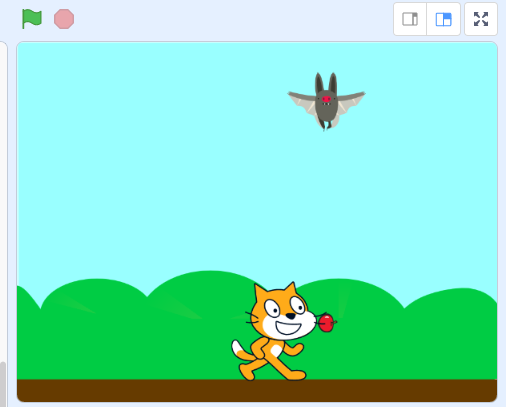Select the red apple sprite
506x407 pixels.
pyautogui.click(x=326, y=323)
